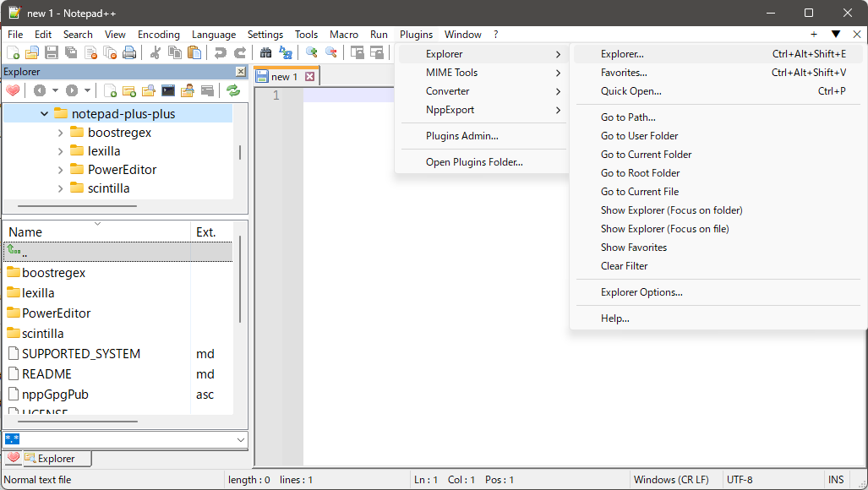The height and width of the screenshot is (490, 868).
Task: Paste using the clipboard toolbar icon
Action: (x=194, y=52)
